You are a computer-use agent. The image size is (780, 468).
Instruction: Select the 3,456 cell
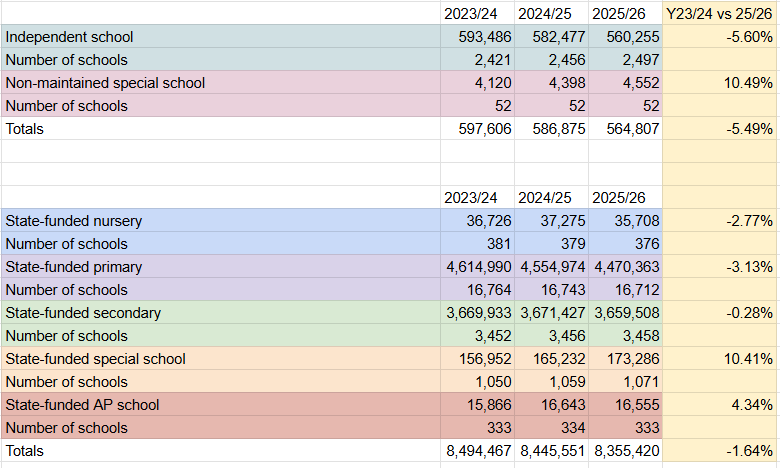click(552, 336)
